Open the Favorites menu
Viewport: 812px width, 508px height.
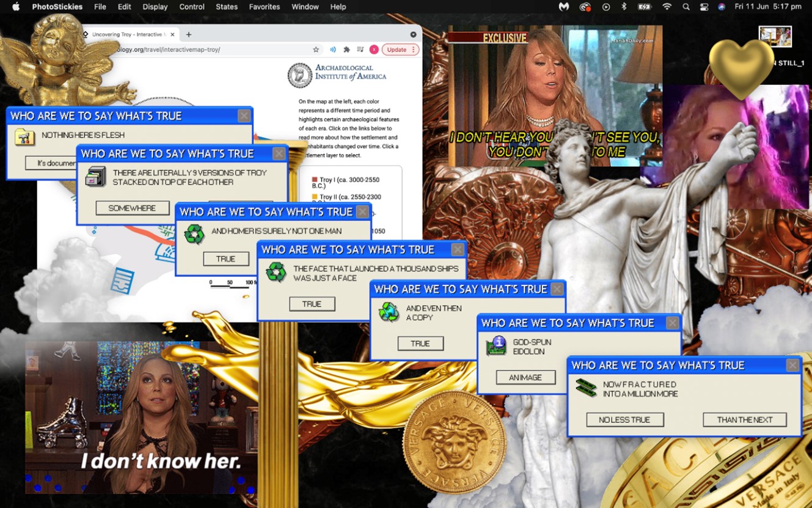(265, 7)
